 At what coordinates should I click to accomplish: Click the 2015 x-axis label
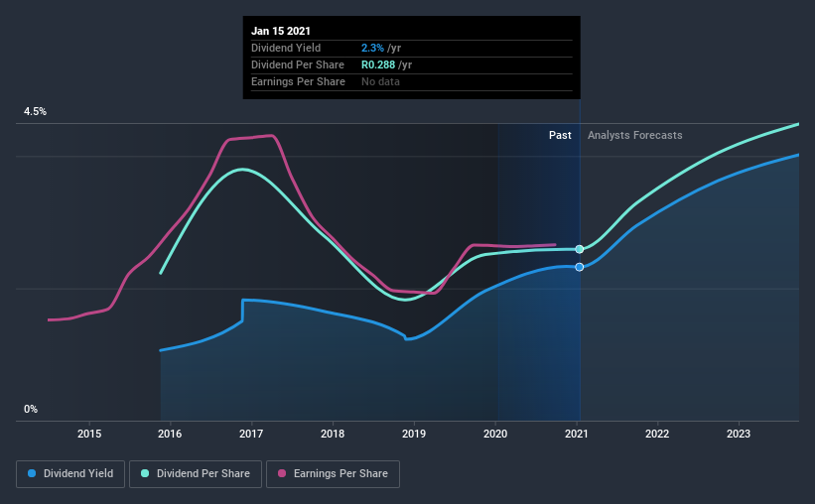[x=89, y=434]
